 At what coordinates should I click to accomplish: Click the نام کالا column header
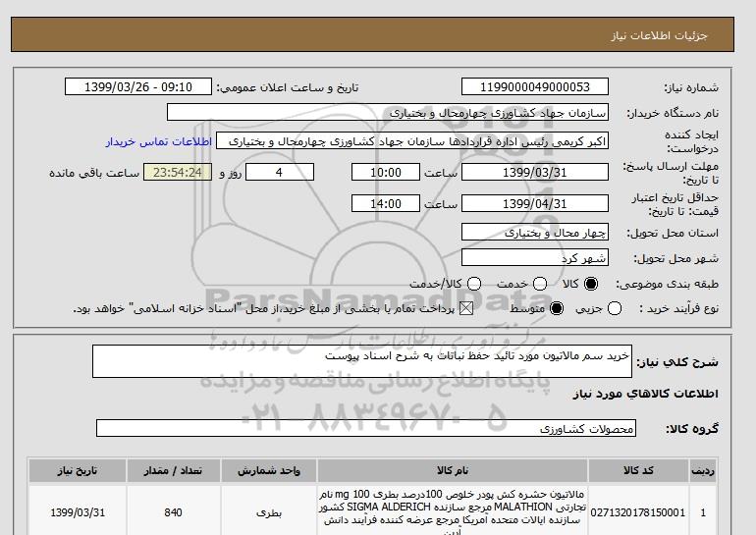point(453,470)
